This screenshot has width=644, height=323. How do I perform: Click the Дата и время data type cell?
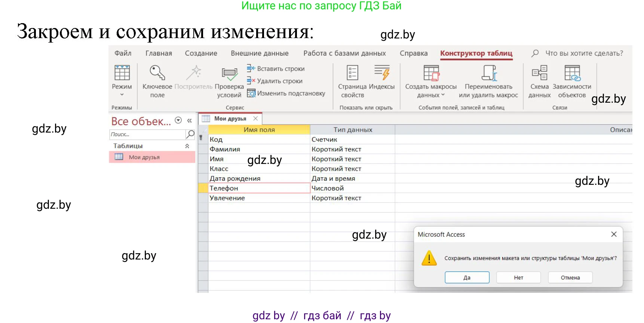coord(353,178)
